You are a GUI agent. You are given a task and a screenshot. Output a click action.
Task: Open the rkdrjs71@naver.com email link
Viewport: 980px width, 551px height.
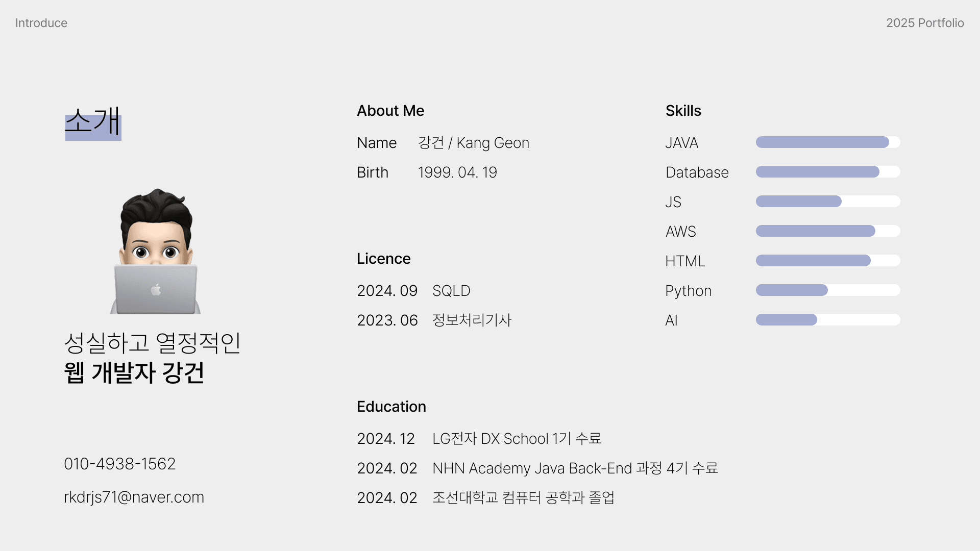134,497
